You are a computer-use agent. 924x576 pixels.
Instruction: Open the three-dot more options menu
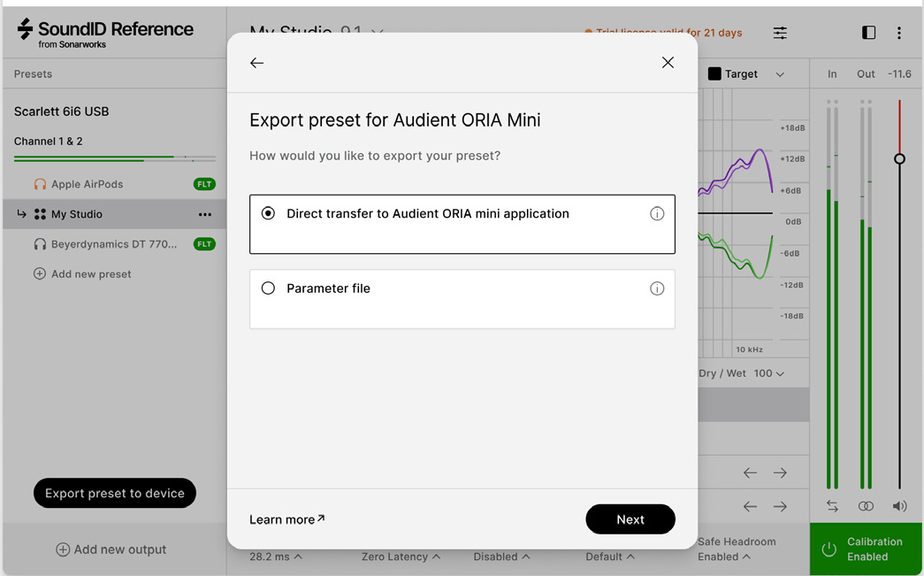(x=899, y=33)
